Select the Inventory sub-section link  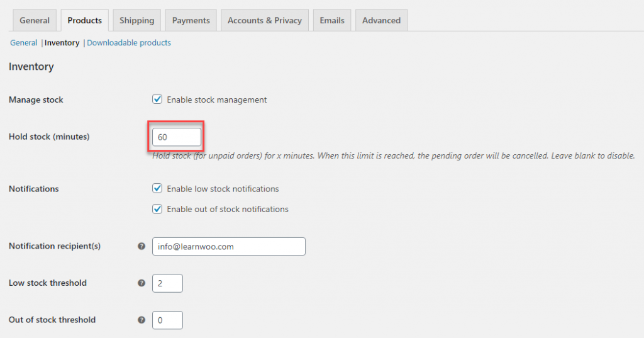point(62,43)
